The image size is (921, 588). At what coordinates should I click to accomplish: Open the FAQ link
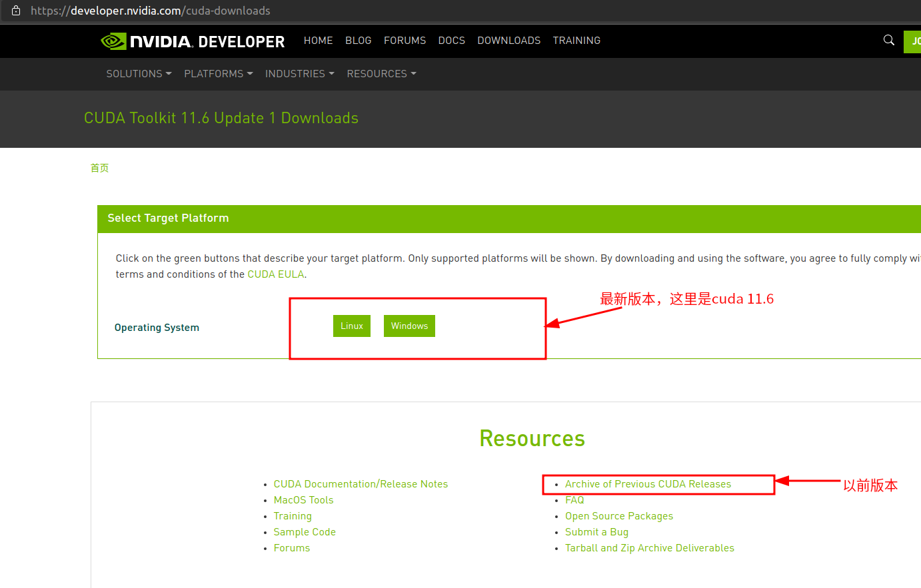[574, 500]
